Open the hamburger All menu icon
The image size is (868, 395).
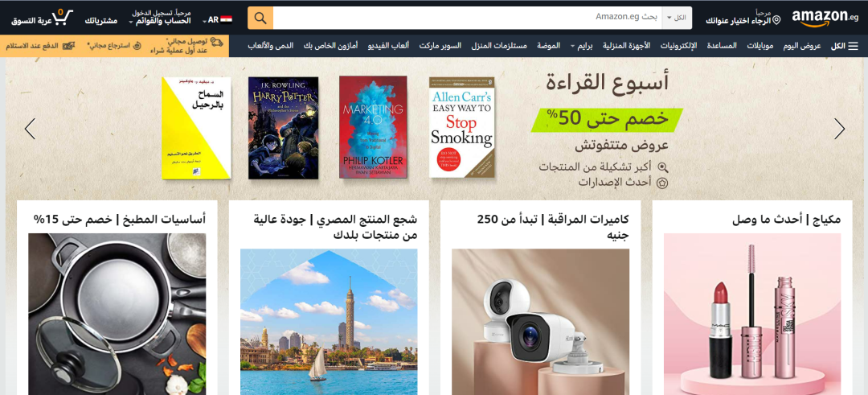[853, 46]
